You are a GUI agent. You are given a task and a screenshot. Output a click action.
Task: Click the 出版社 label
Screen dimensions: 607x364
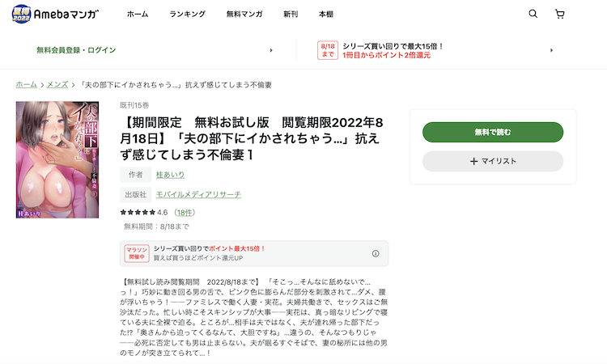135,194
